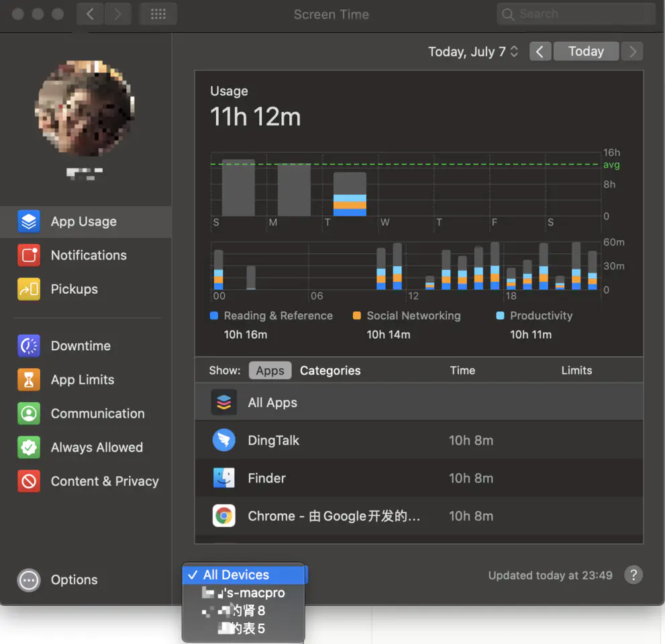
Task: Select the s-macpro device entry
Action: tap(244, 593)
